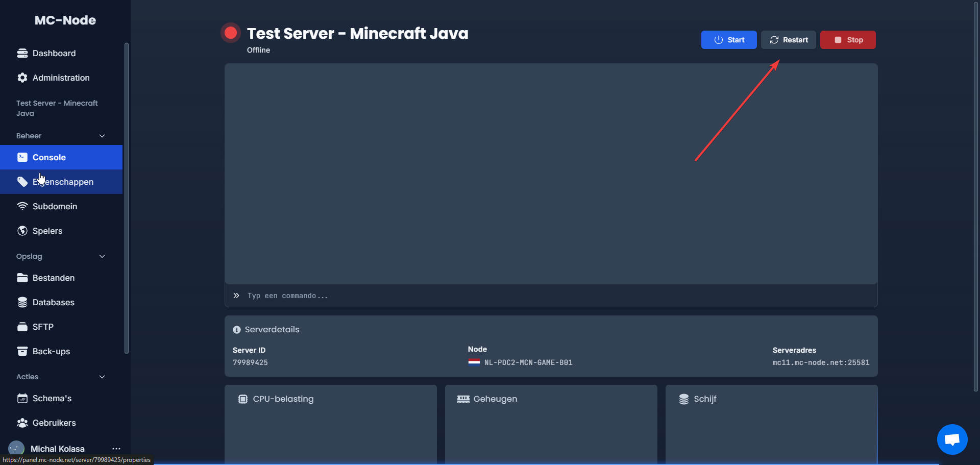Click the Databases stack icon
Image resolution: width=980 pixels, height=465 pixels.
22,302
